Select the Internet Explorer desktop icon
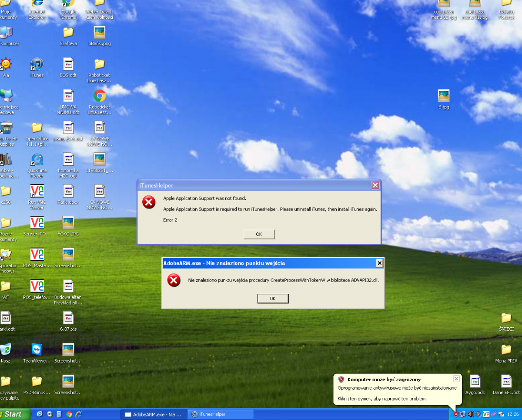Screen dimensions: 522x420 [x=37, y=10]
